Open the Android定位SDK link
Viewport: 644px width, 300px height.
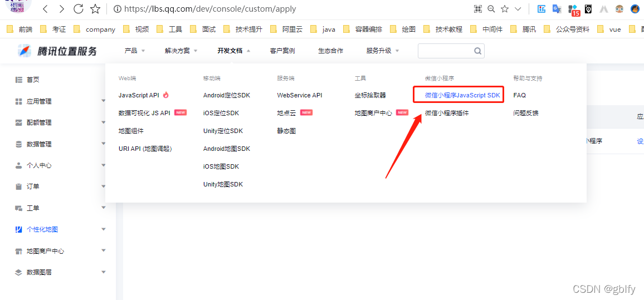pyautogui.click(x=227, y=95)
